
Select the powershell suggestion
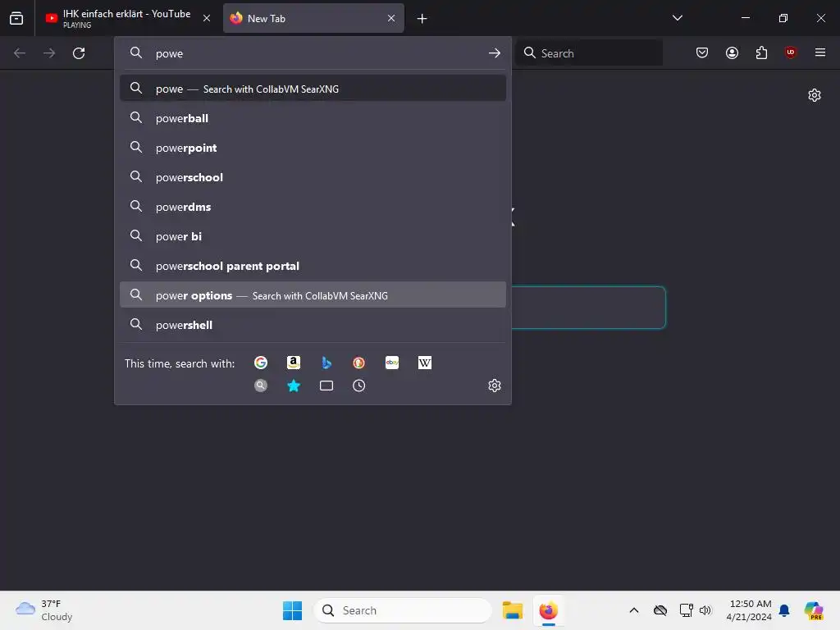pyautogui.click(x=313, y=324)
